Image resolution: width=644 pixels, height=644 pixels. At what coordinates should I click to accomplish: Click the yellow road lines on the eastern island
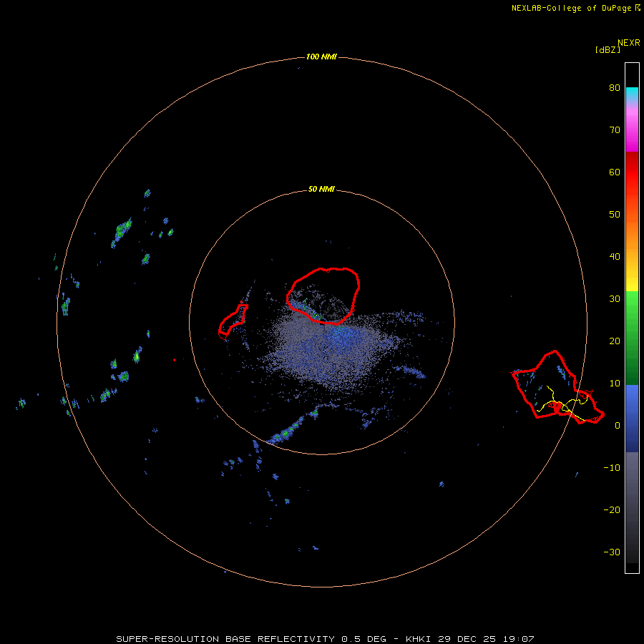tap(564, 404)
